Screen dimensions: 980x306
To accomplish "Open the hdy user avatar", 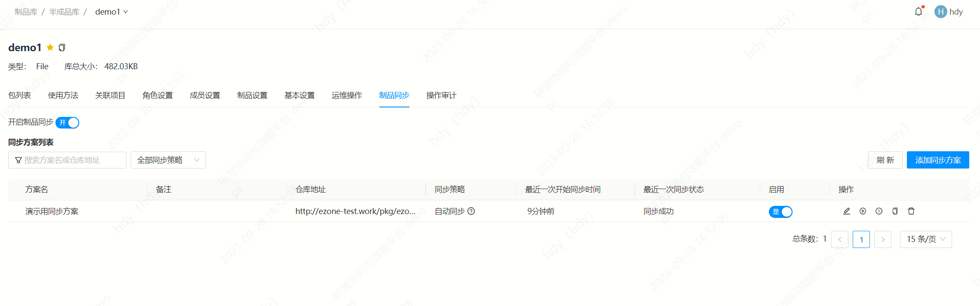I will pyautogui.click(x=940, y=12).
